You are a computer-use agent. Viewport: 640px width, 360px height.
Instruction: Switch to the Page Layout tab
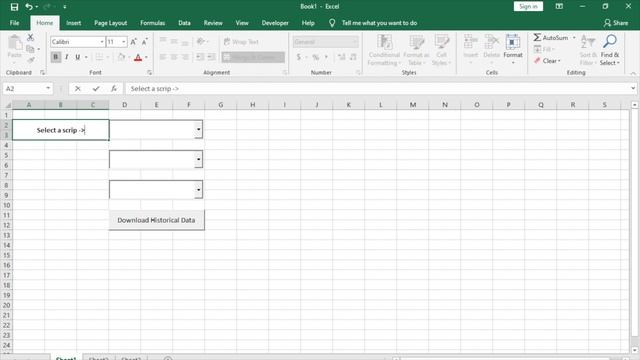[111, 23]
